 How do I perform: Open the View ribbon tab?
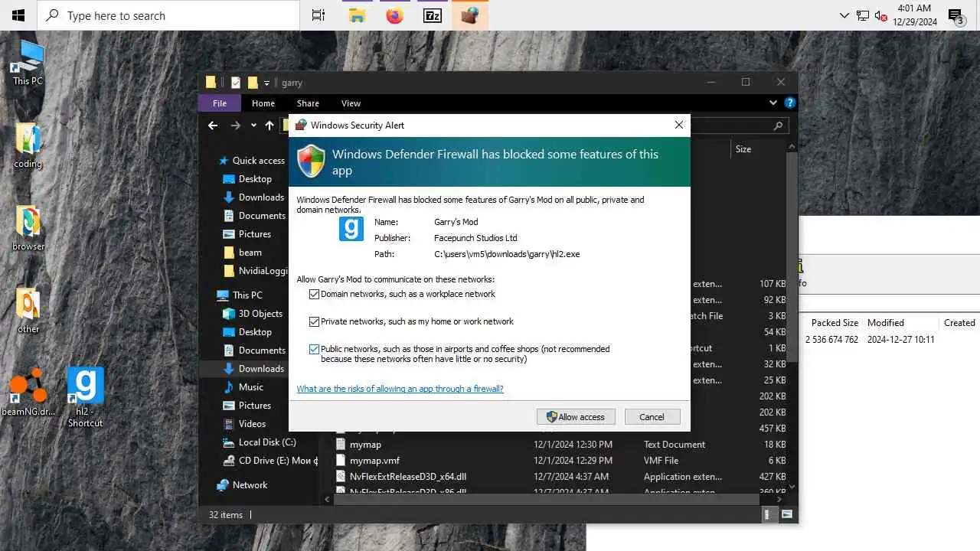[351, 103]
